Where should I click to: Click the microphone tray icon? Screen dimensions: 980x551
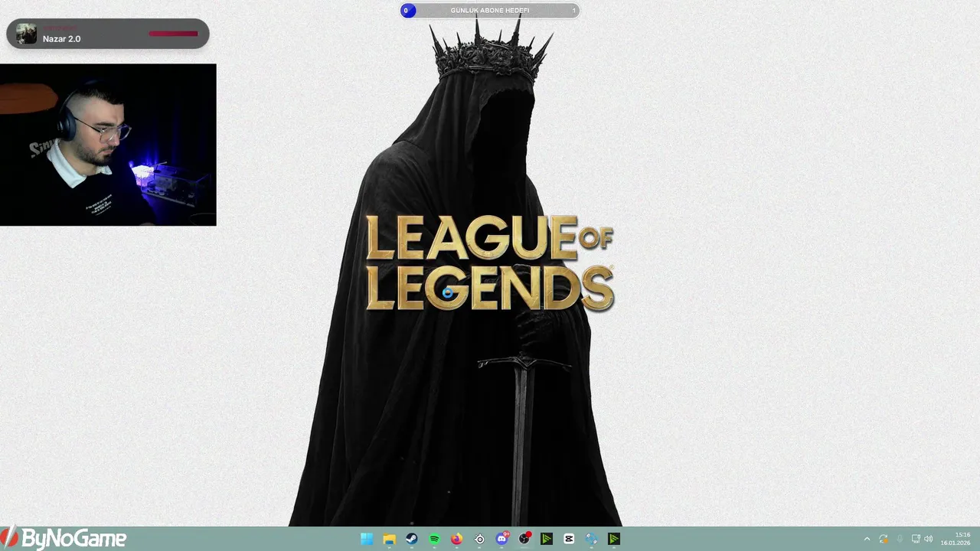(900, 539)
